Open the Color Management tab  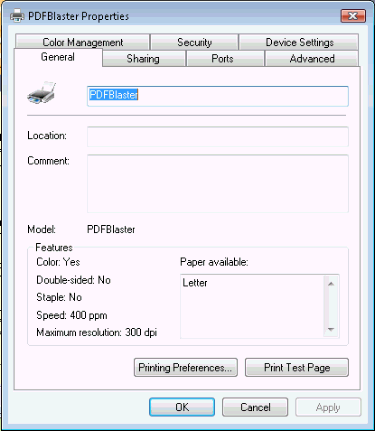coord(82,42)
